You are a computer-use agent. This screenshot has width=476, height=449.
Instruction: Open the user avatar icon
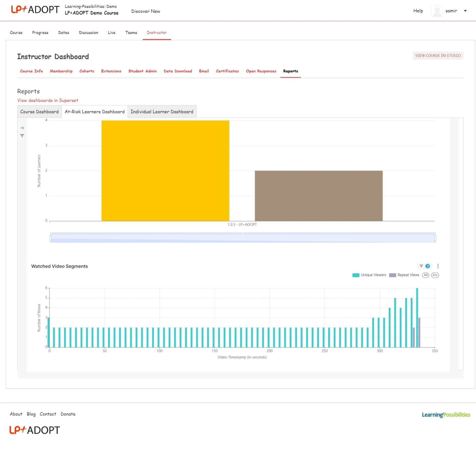437,11
